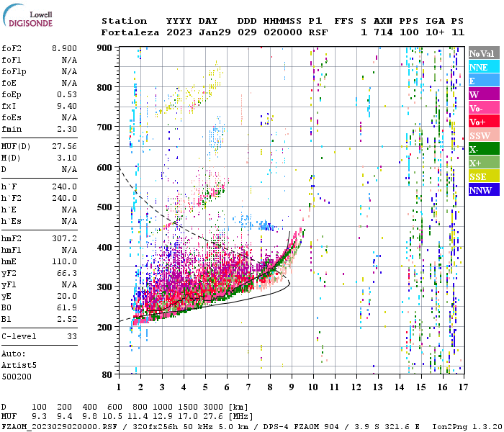Click the 500 km height axis label
This screenshot has width=504, height=432.
click(104, 207)
